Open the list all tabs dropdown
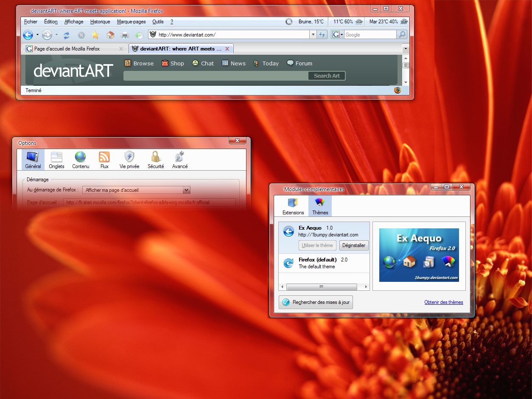 406,49
